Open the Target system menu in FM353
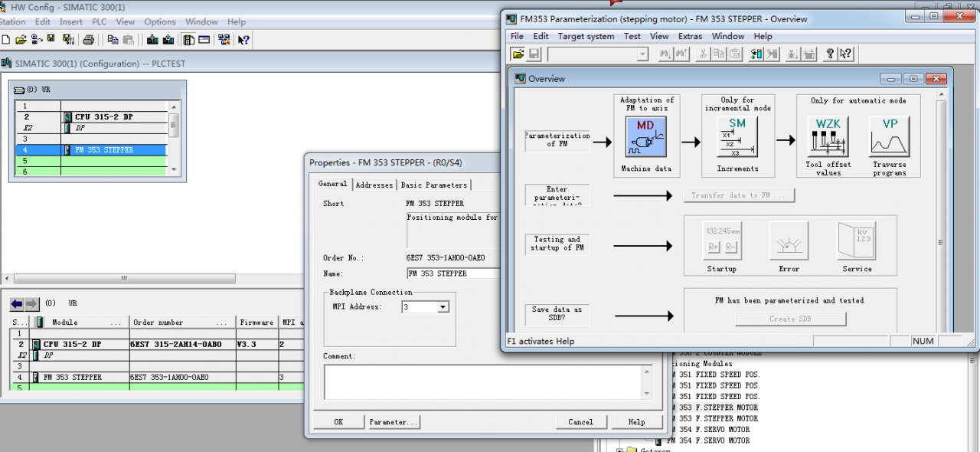Viewport: 980px width, 452px height. point(586,36)
